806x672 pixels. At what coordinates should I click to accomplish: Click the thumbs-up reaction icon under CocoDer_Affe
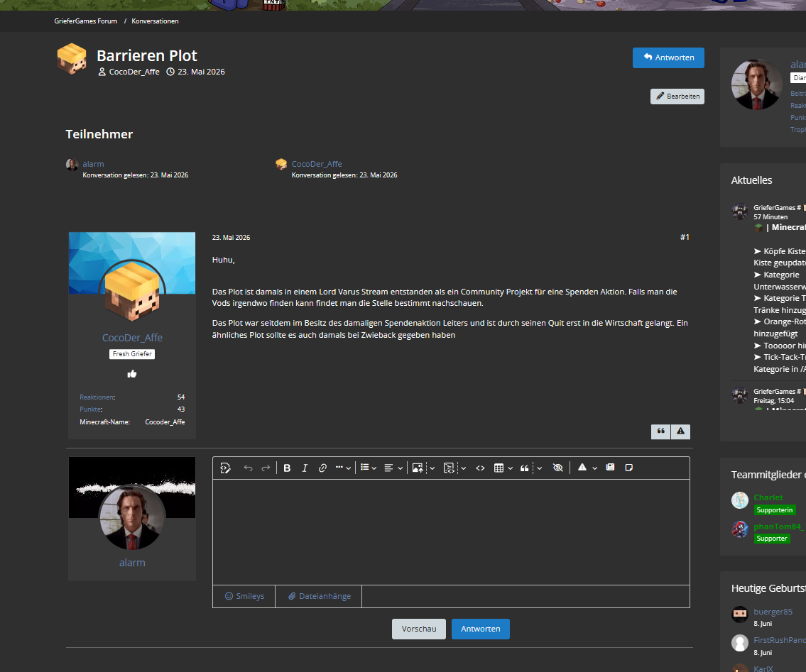(132, 374)
